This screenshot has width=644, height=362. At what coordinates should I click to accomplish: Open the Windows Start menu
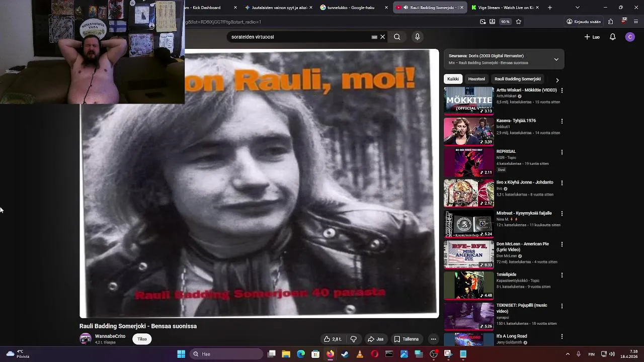click(181, 354)
